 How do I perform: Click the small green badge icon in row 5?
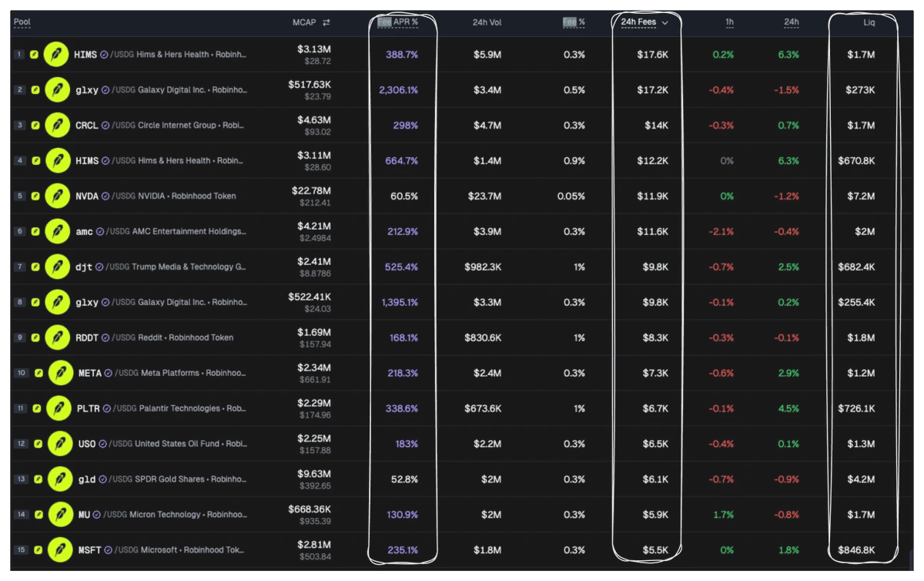(34, 196)
